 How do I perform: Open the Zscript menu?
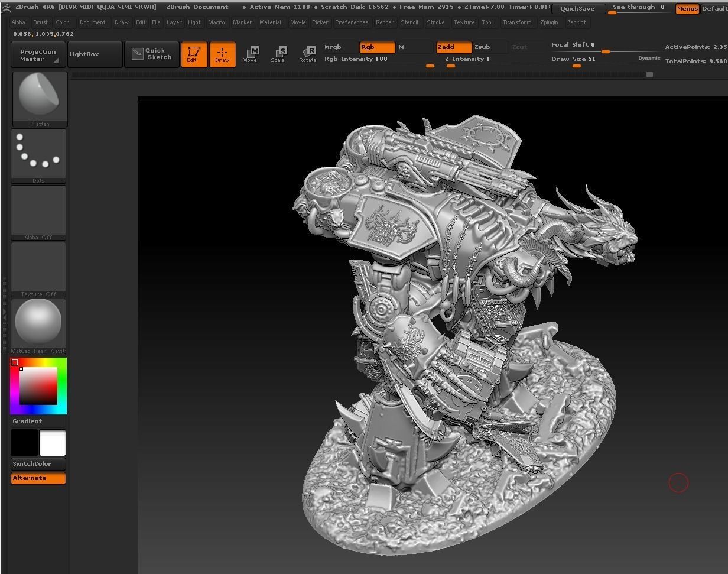[577, 22]
